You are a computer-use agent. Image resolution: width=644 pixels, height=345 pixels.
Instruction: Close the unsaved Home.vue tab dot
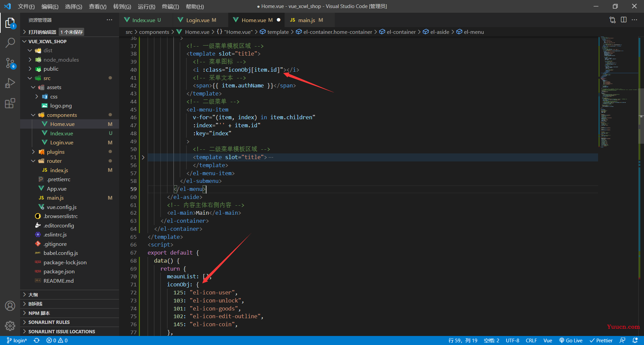[278, 20]
